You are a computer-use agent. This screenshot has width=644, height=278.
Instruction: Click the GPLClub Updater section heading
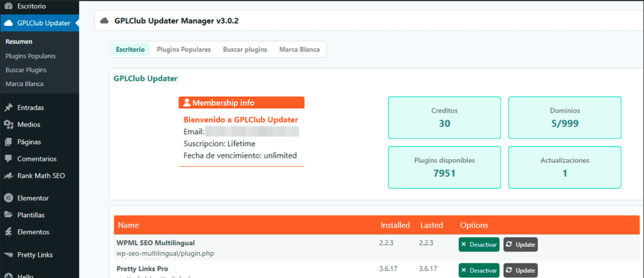[145, 79]
